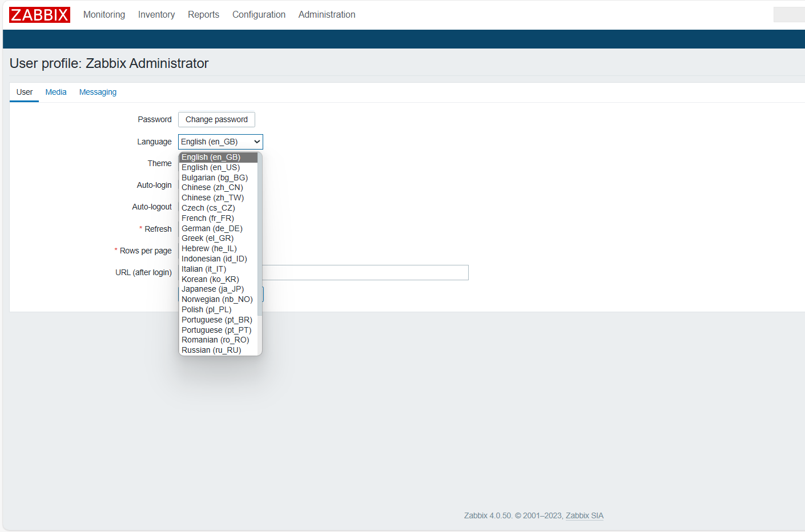Set language to Japanese (ja_JP)

(x=218, y=289)
